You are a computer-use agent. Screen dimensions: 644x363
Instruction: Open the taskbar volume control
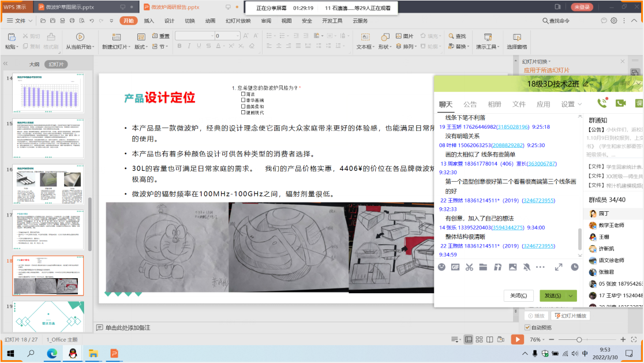(575, 354)
